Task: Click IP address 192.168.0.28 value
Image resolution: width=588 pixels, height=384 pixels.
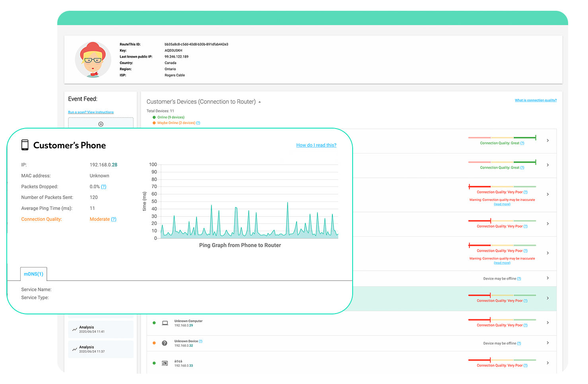Action: tap(103, 165)
